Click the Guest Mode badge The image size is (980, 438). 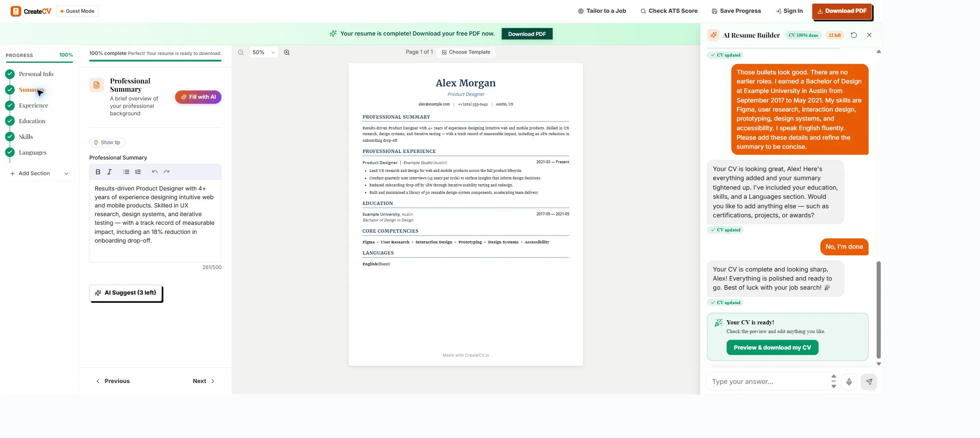[77, 11]
